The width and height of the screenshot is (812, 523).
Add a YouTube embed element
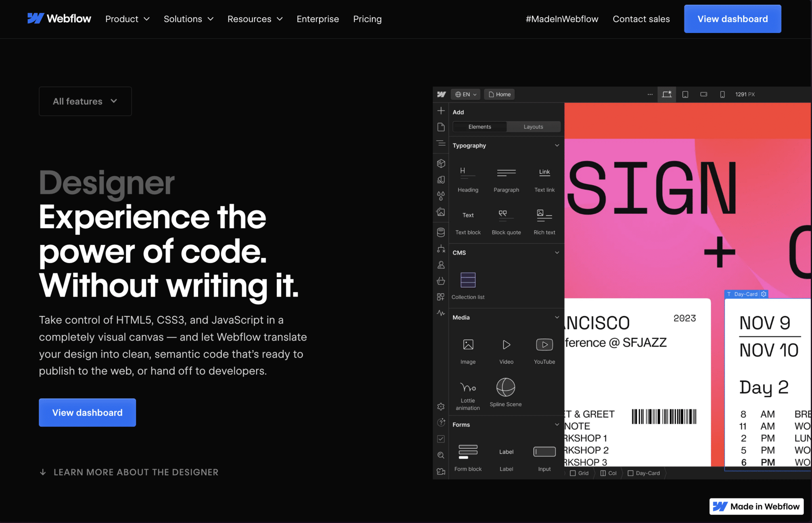tap(544, 349)
